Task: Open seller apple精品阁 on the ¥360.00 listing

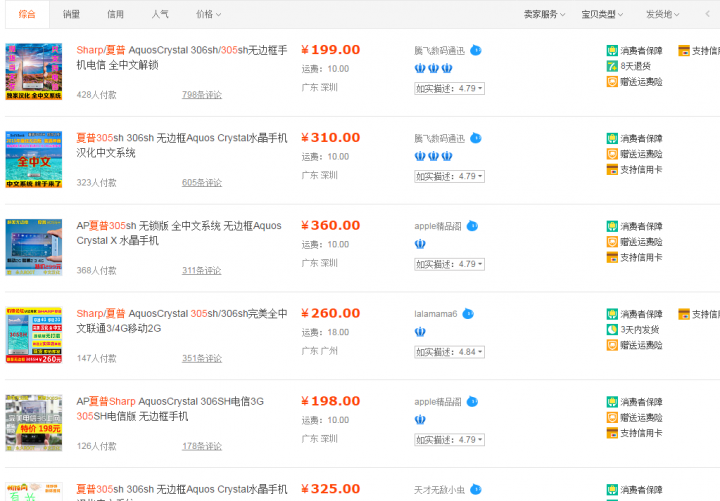Action: [x=438, y=226]
